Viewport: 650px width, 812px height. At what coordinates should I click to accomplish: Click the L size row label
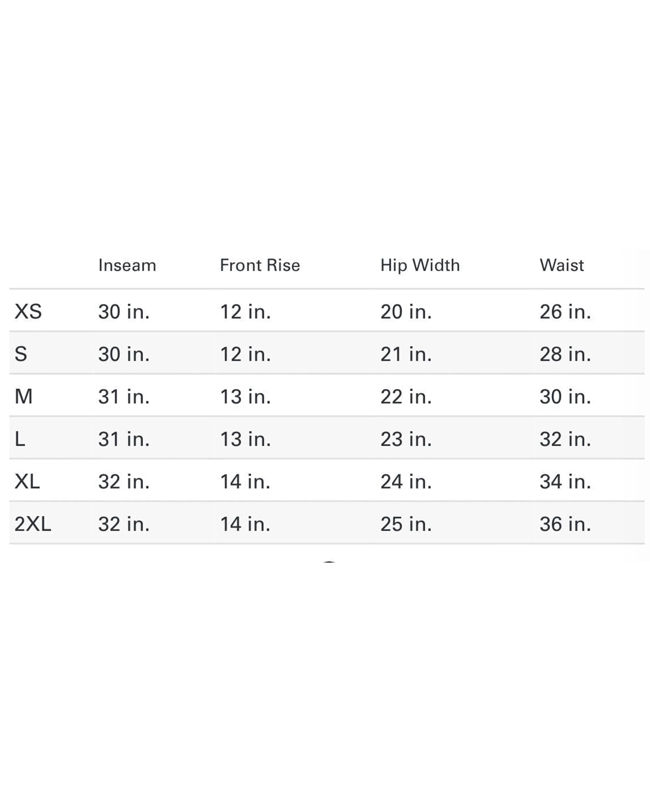pyautogui.click(x=19, y=439)
